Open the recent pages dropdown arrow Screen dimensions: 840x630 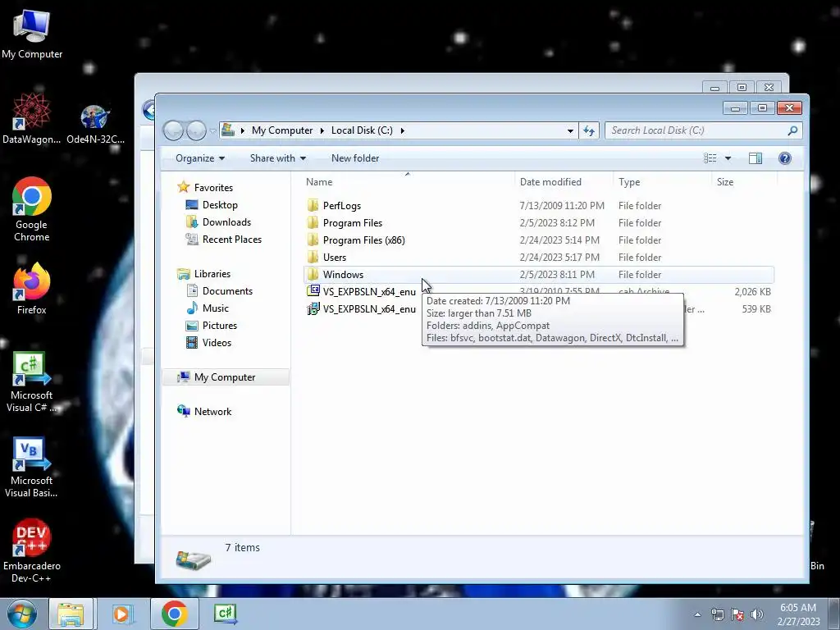click(x=212, y=130)
